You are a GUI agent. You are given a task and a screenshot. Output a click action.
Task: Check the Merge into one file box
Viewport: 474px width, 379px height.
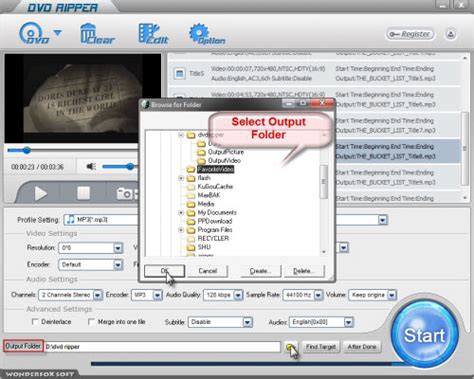91,322
